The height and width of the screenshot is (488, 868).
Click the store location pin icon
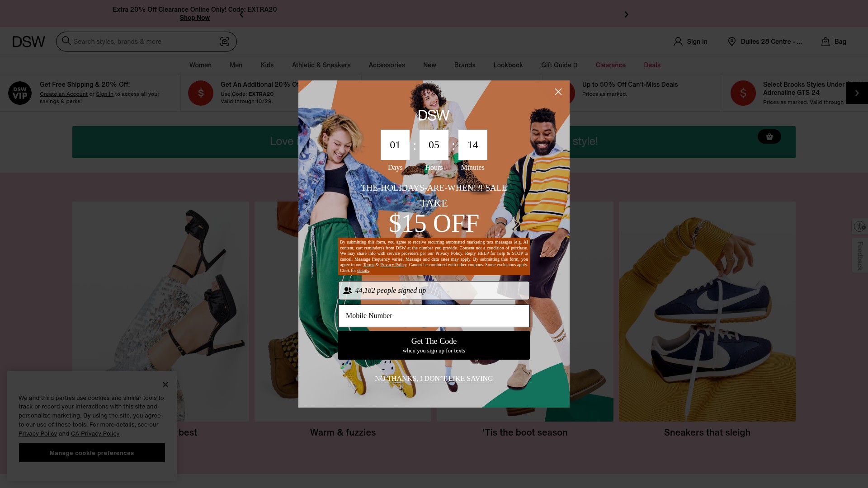tap(732, 42)
